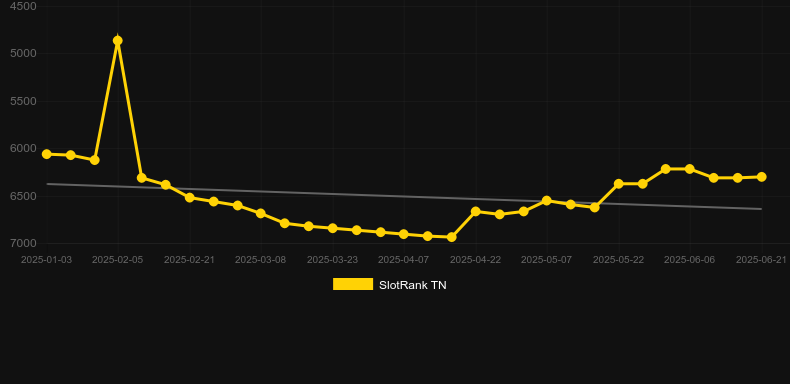Viewport: 790px width, 384px height.
Task: Click the 2025-06-21 x-axis date label
Action: pos(761,260)
